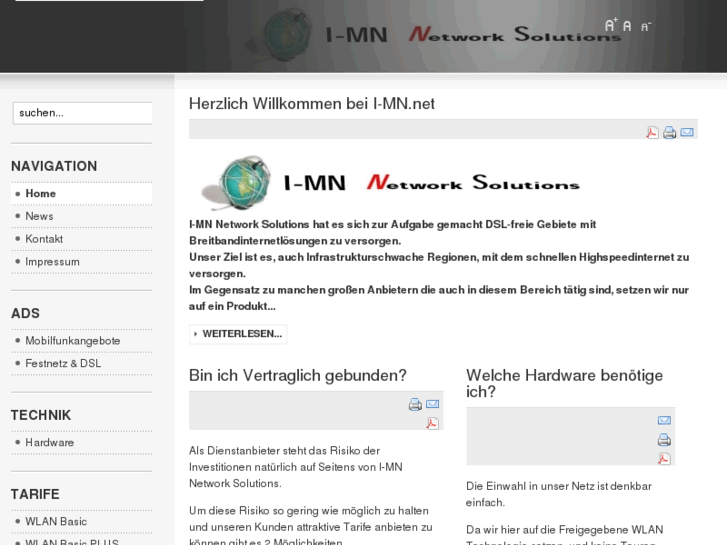The height and width of the screenshot is (545, 727).
Task: Focus the suchen... search field
Action: [x=83, y=113]
